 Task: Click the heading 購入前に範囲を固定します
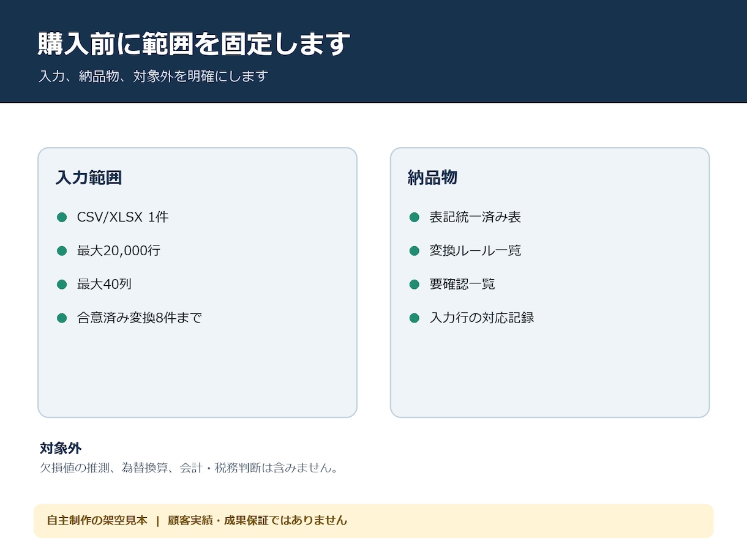[194, 44]
